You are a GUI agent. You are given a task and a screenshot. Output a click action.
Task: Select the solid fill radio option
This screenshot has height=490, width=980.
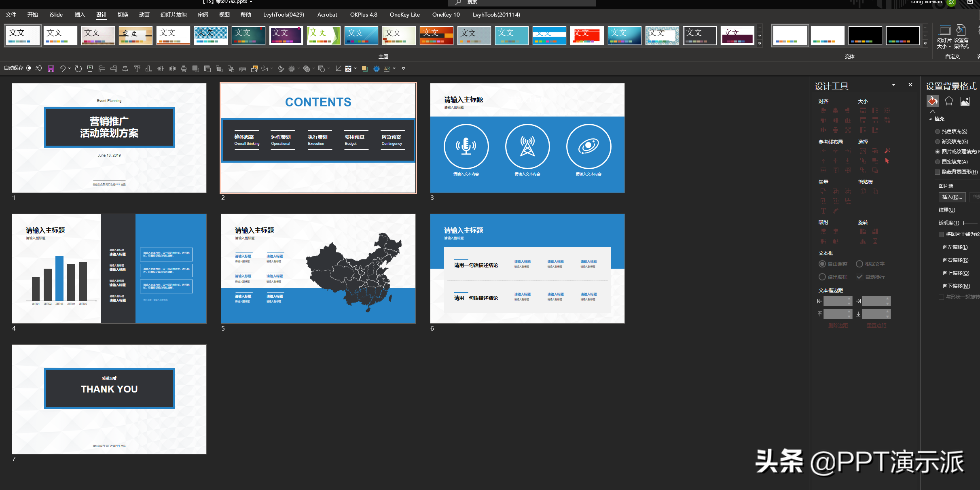pos(938,132)
